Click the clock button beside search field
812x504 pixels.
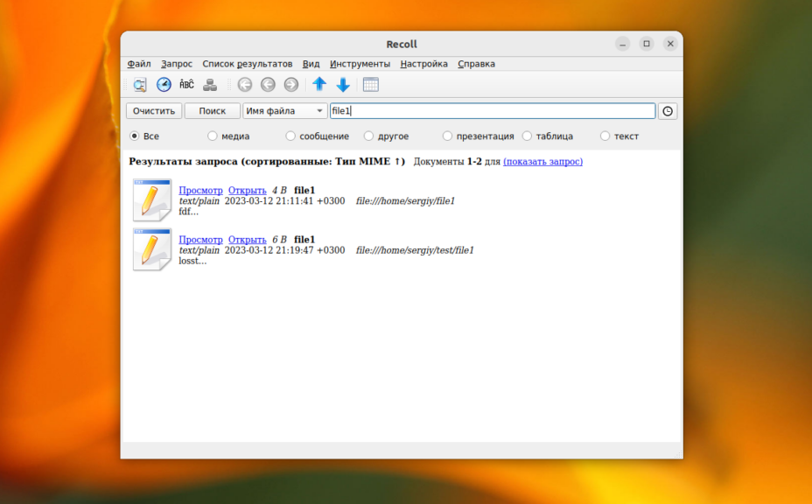pyautogui.click(x=668, y=111)
